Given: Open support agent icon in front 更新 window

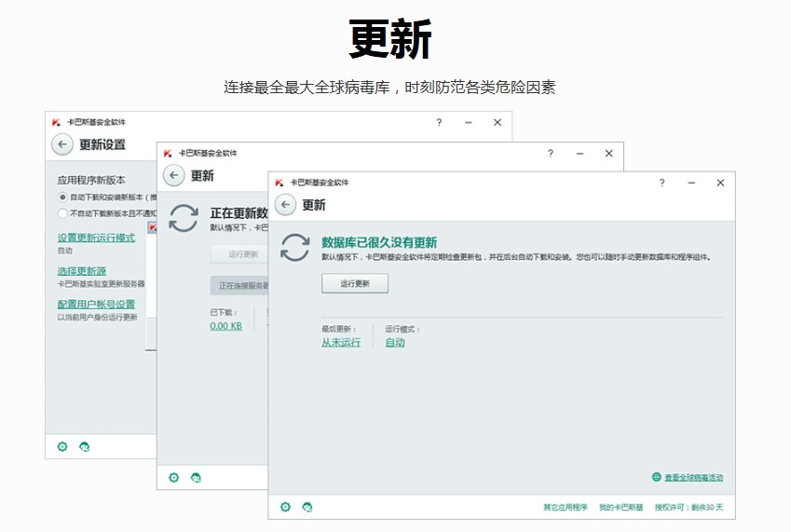Looking at the screenshot, I should tap(307, 507).
